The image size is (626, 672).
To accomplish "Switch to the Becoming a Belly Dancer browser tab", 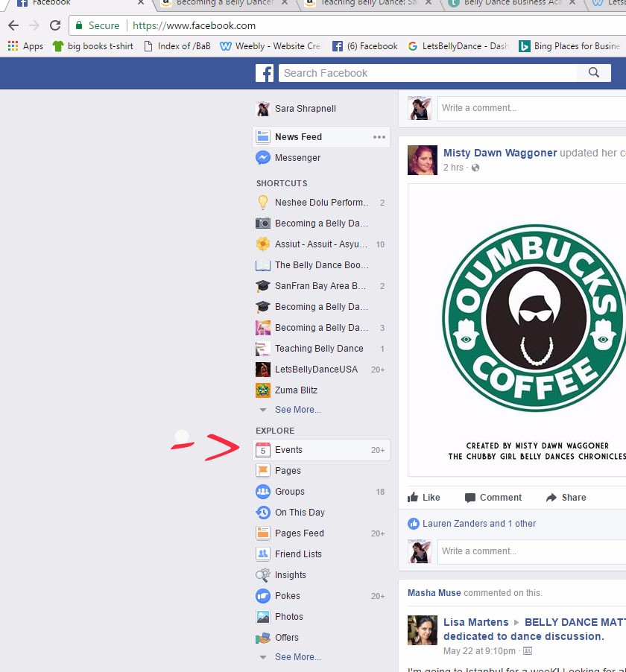I will point(224,4).
